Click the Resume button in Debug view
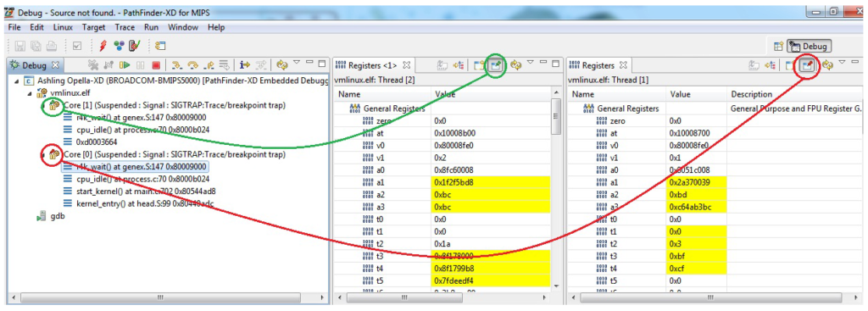The height and width of the screenshot is (311, 868). (x=125, y=64)
